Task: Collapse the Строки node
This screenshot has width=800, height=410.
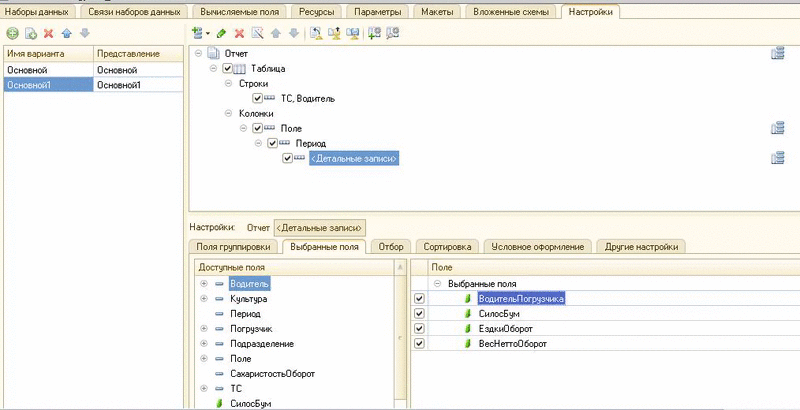Action: click(x=229, y=83)
